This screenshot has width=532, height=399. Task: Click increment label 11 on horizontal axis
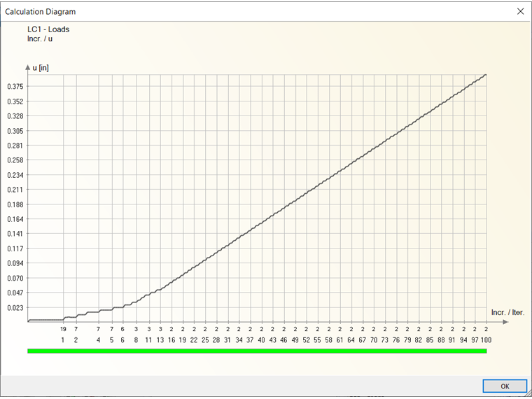pos(148,340)
